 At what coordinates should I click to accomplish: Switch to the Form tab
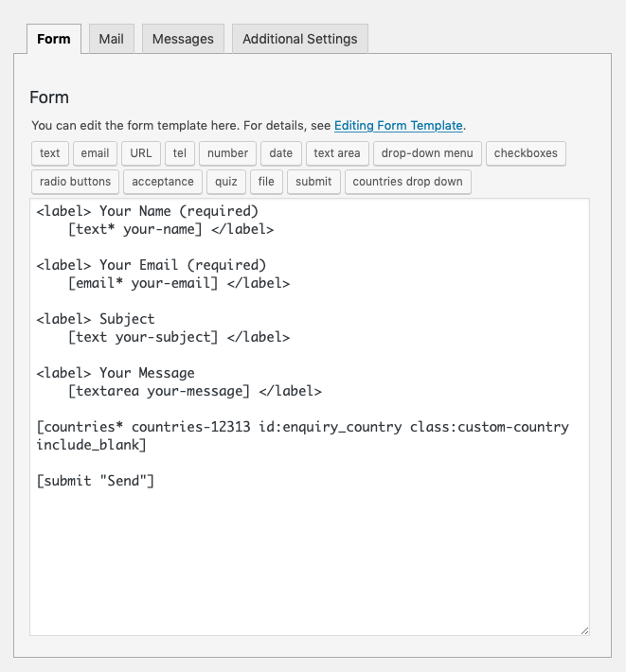(54, 39)
